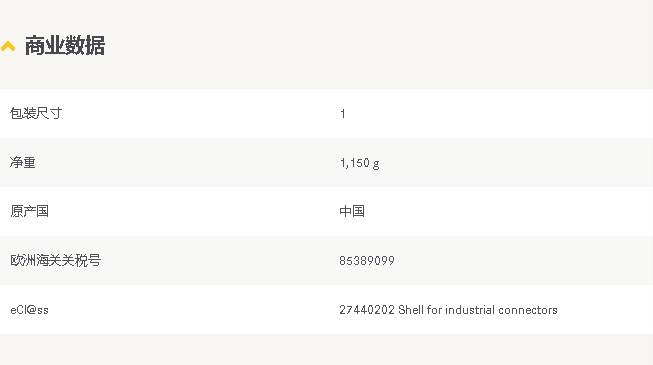Click the 27440202 Shell for industrial connectors text
This screenshot has height=365, width=653.
point(448,310)
